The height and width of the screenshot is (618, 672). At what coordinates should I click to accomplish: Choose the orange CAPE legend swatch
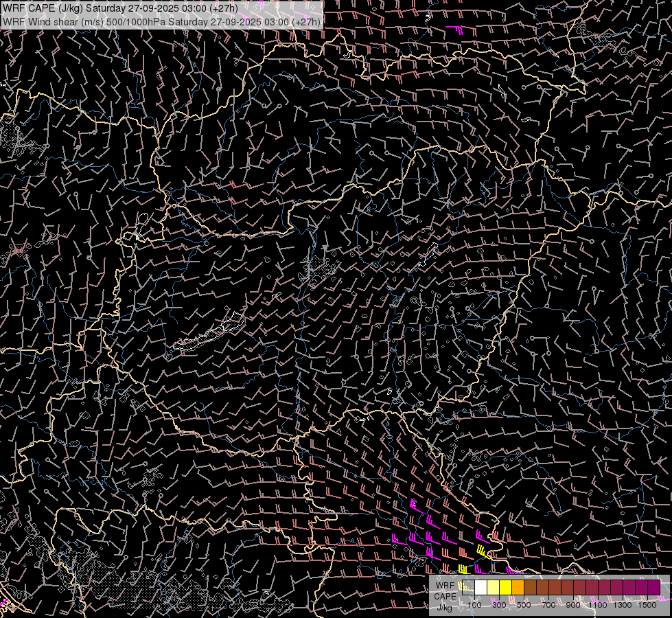[518, 588]
